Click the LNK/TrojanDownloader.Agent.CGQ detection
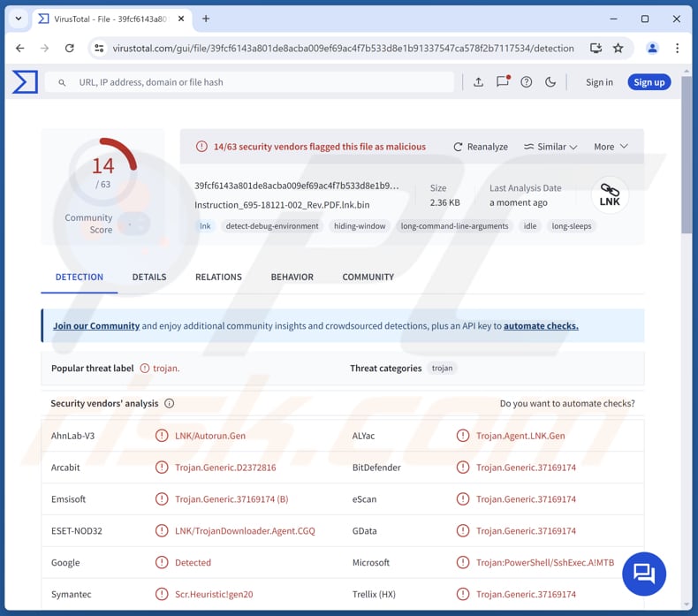 tap(245, 531)
